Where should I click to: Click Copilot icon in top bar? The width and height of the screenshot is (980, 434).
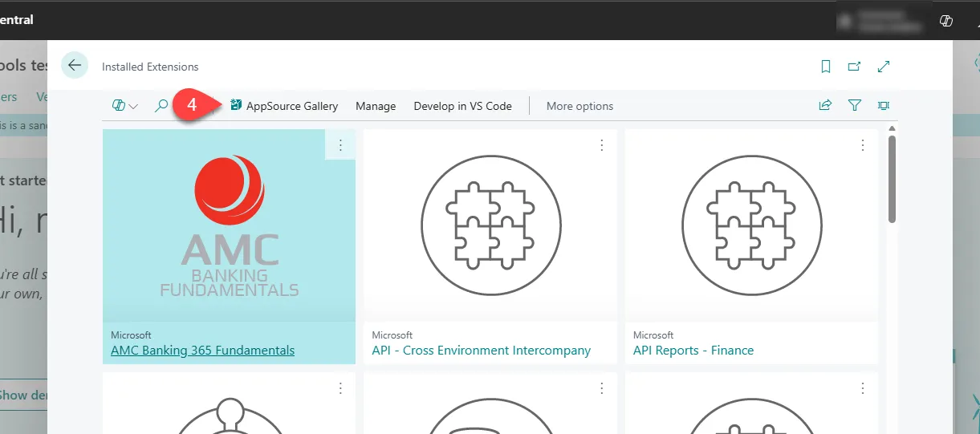tap(945, 20)
